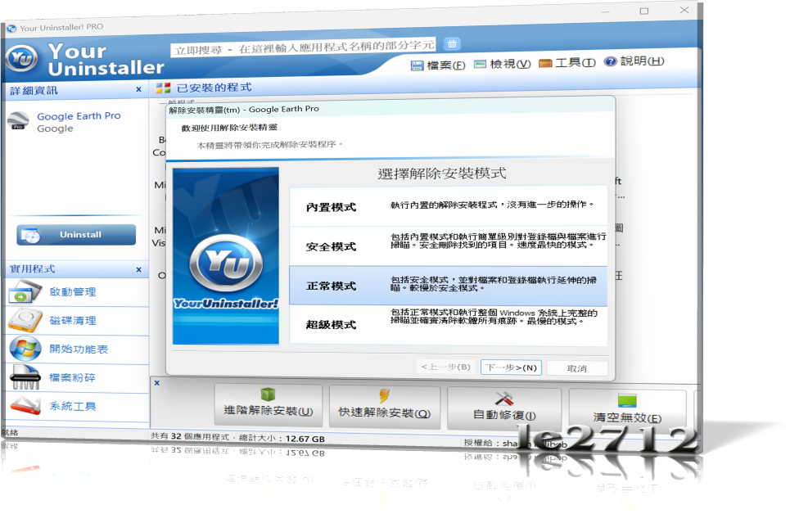Image resolution: width=790 pixels, height=532 pixels.
Task: Open the 說明(H) help menu
Action: coord(634,61)
